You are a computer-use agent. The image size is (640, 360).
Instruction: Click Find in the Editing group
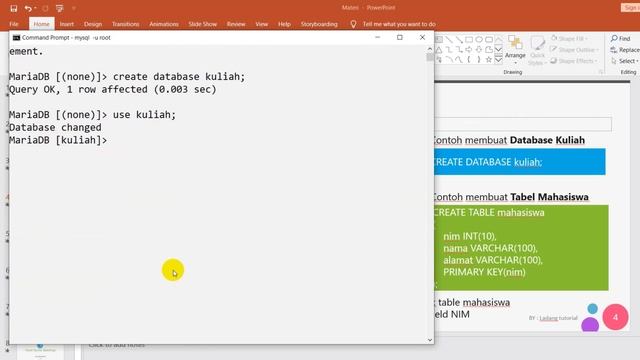pyautogui.click(x=621, y=38)
